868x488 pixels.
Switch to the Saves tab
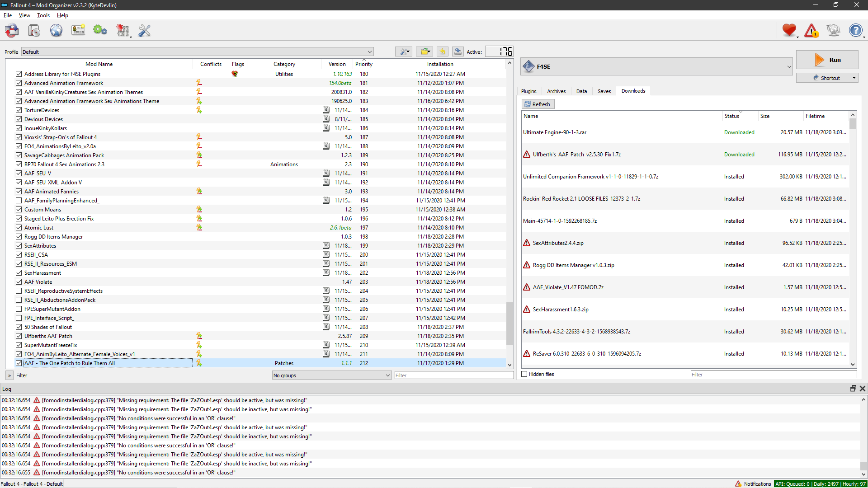(604, 91)
